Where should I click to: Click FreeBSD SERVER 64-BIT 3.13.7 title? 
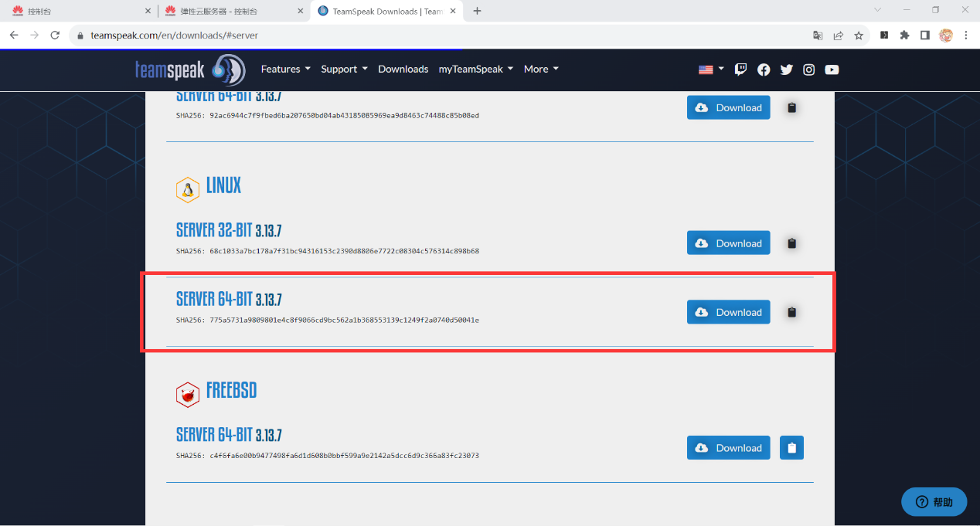[x=229, y=436]
